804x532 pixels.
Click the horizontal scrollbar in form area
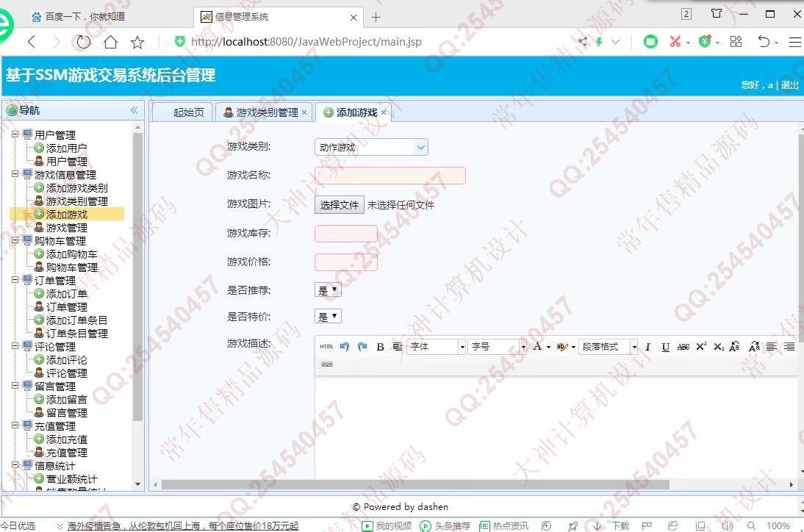pyautogui.click(x=415, y=484)
